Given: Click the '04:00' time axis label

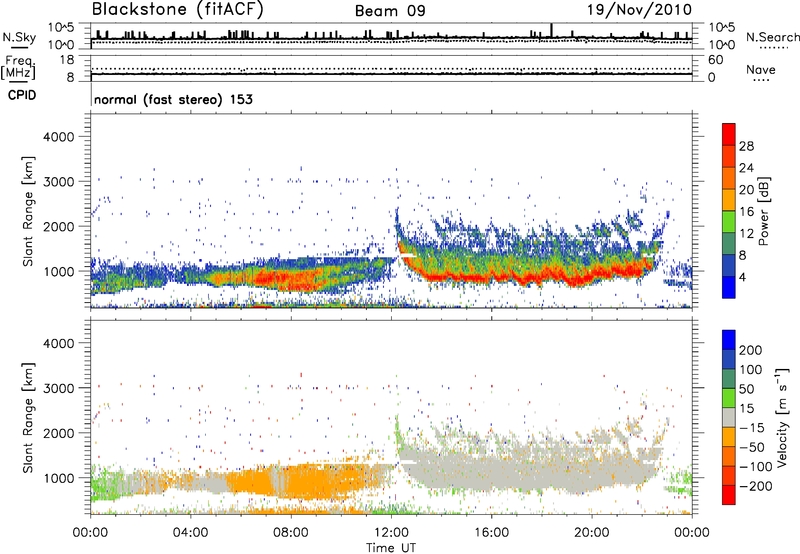Looking at the screenshot, I should tap(190, 533).
